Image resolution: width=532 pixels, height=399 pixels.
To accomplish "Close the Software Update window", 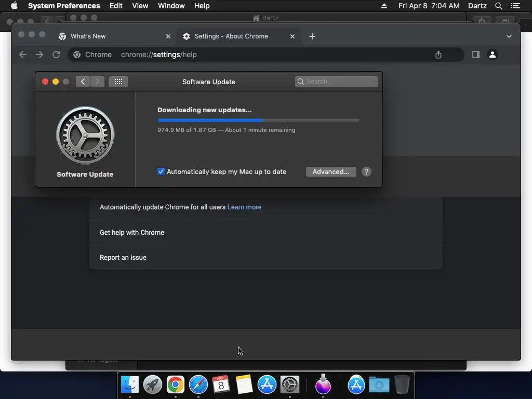I will [x=45, y=82].
